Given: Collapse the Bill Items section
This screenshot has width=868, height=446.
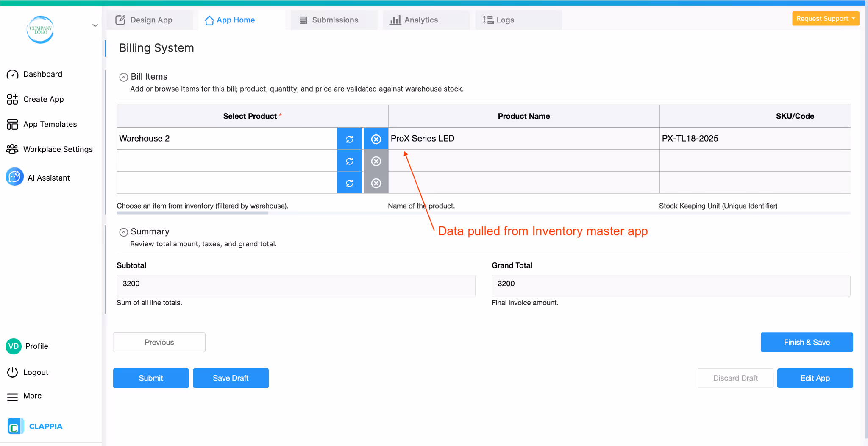Looking at the screenshot, I should 123,77.
